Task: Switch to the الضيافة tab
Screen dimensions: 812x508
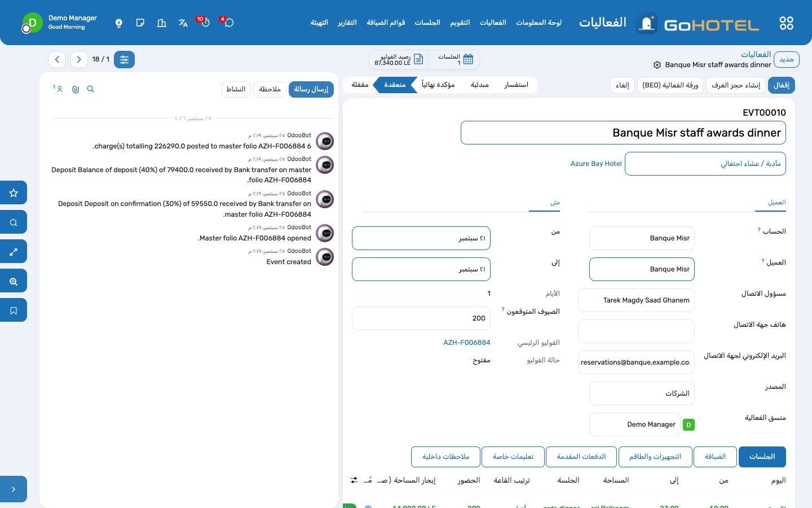Action: (715, 457)
